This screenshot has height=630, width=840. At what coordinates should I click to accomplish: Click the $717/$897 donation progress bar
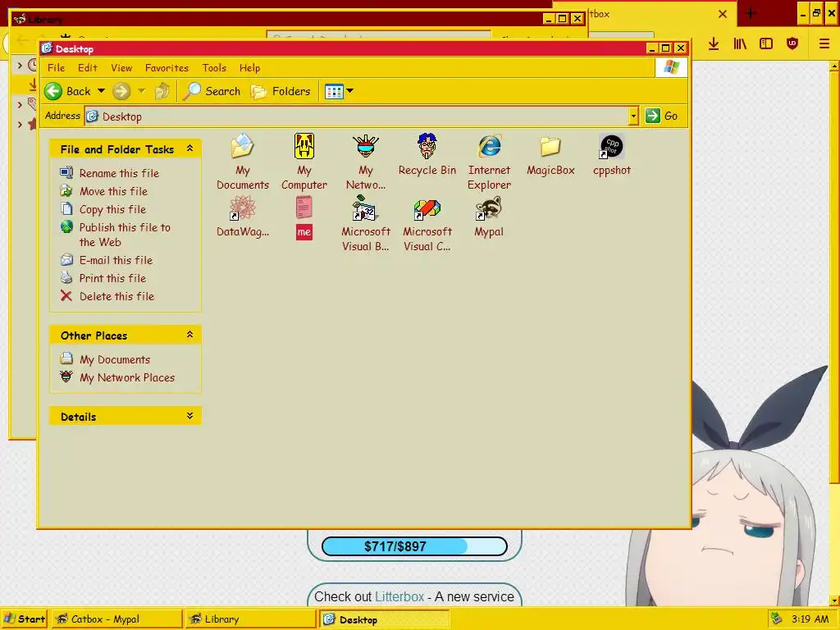tap(414, 546)
